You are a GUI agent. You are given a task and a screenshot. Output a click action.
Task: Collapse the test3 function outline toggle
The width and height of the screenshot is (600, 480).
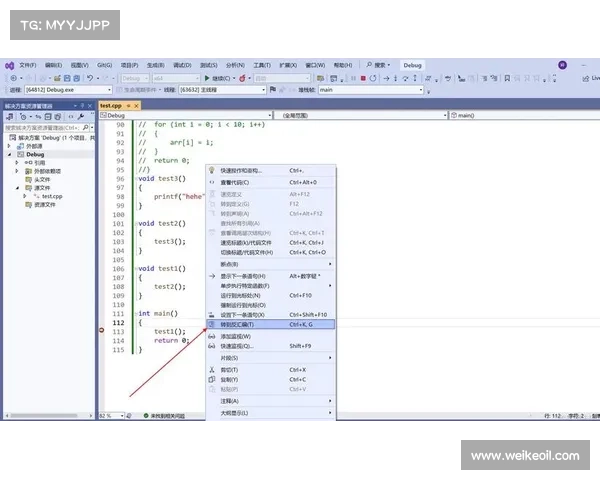point(135,178)
